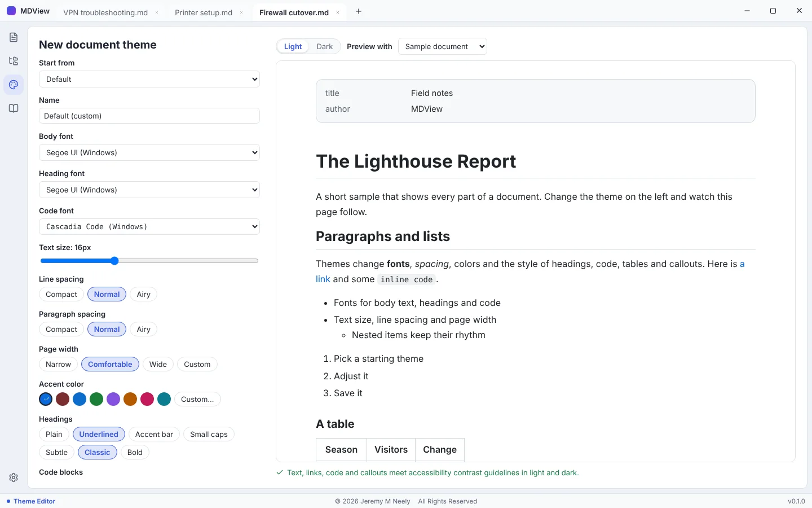This screenshot has height=508, width=812.
Task: Click the Theme Editor status bar label
Action: [x=34, y=501]
